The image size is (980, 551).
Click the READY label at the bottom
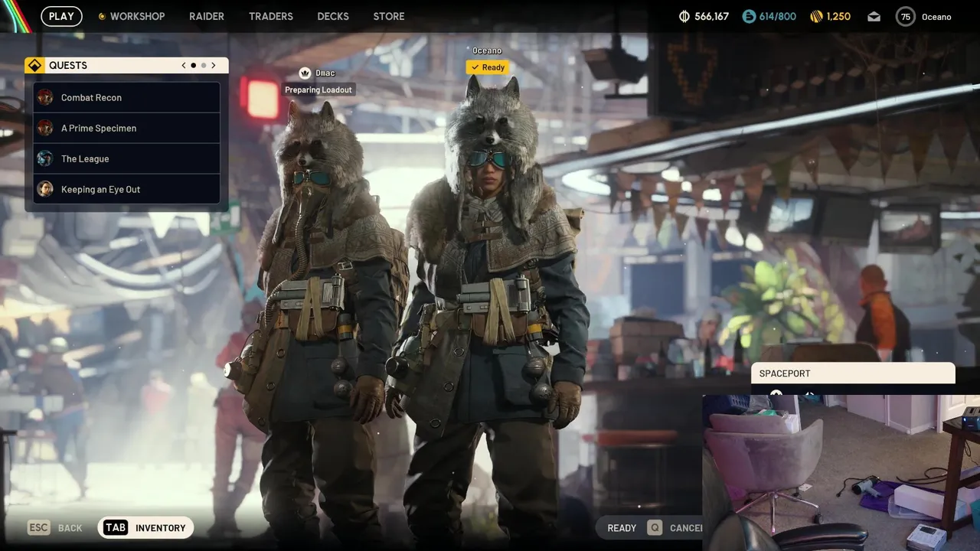tap(622, 528)
